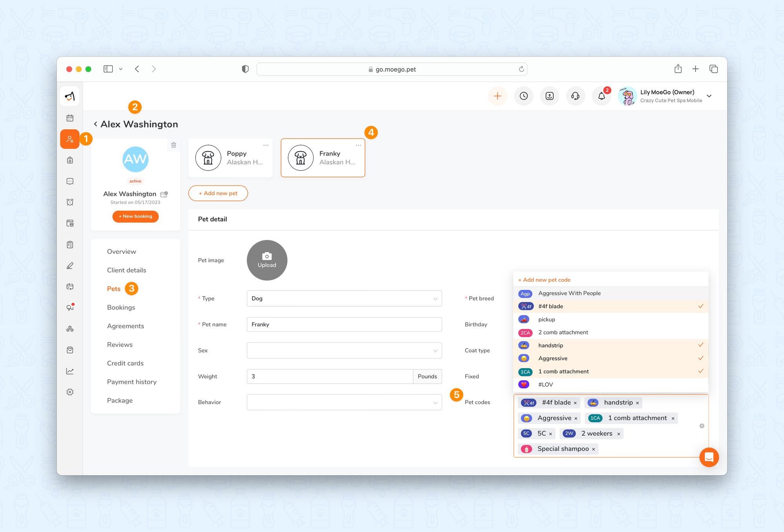
Task: Click the Add new pet button
Action: pos(218,193)
